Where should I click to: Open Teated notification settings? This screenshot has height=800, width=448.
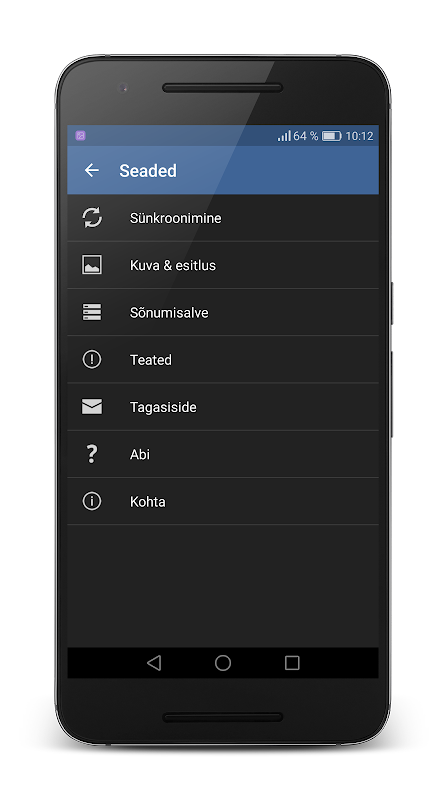tap(223, 359)
